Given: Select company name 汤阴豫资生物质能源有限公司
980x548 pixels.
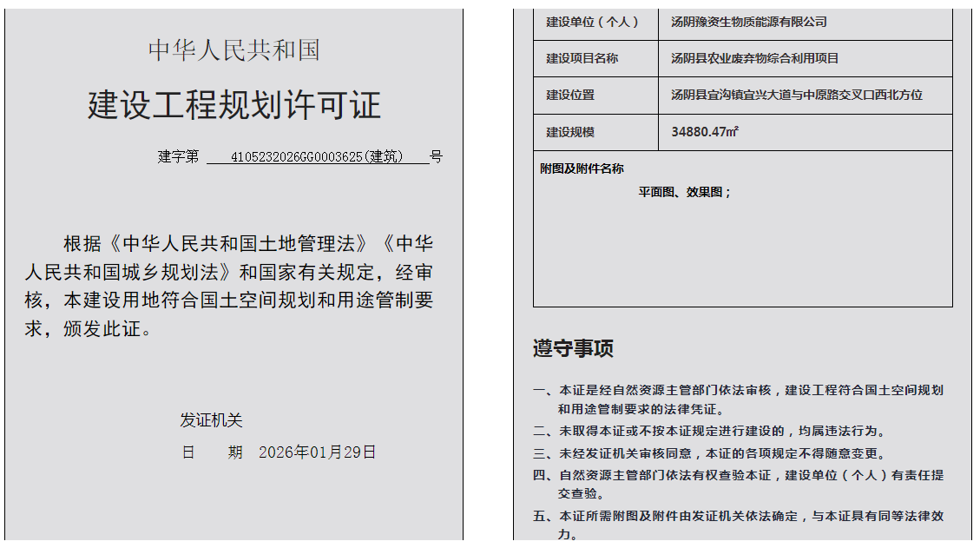Looking at the screenshot, I should [x=748, y=22].
